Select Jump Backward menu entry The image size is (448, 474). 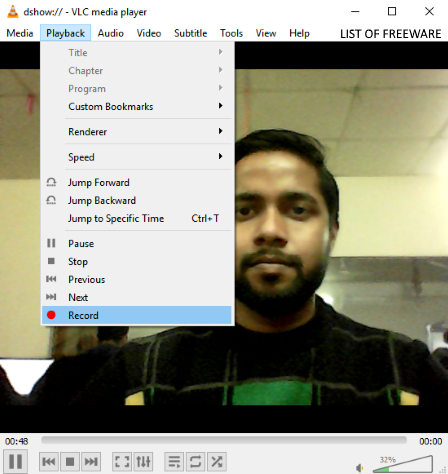[136, 200]
